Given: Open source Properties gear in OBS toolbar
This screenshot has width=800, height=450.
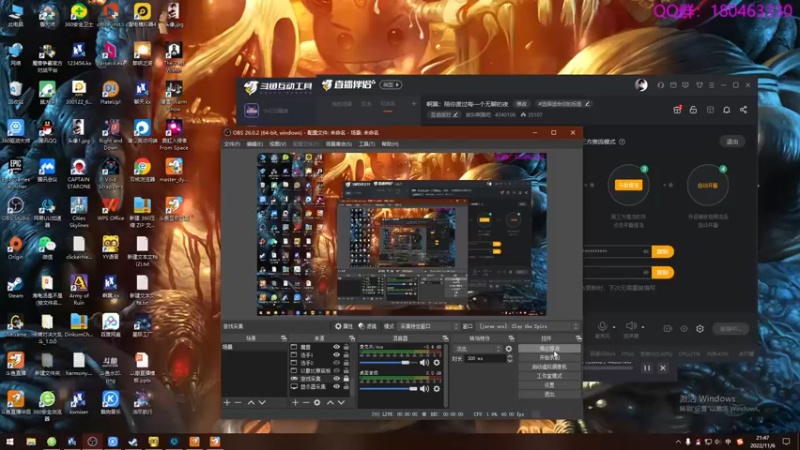Looking at the screenshot, I should (x=344, y=326).
